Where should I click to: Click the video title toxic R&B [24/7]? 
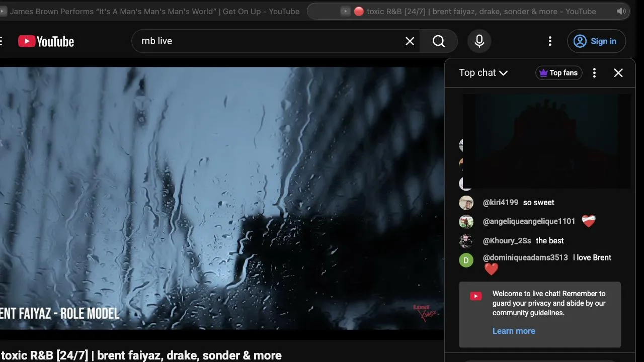tap(141, 355)
